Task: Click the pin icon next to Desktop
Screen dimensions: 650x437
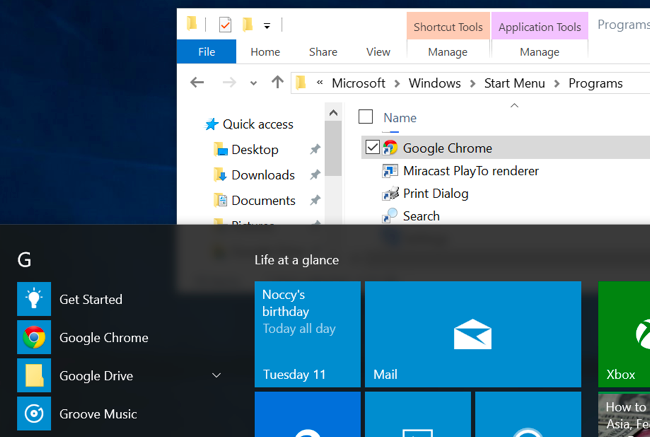Action: click(315, 149)
